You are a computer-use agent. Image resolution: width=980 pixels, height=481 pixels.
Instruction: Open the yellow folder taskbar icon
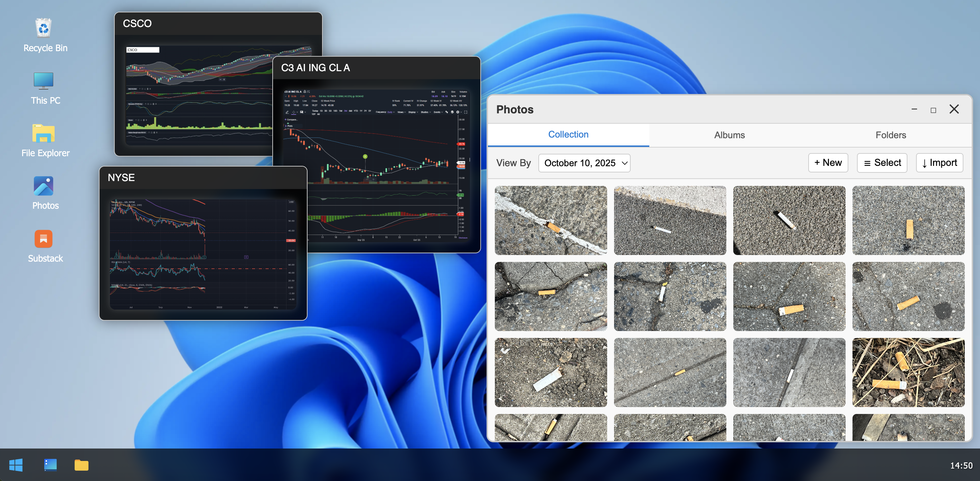pyautogui.click(x=82, y=465)
